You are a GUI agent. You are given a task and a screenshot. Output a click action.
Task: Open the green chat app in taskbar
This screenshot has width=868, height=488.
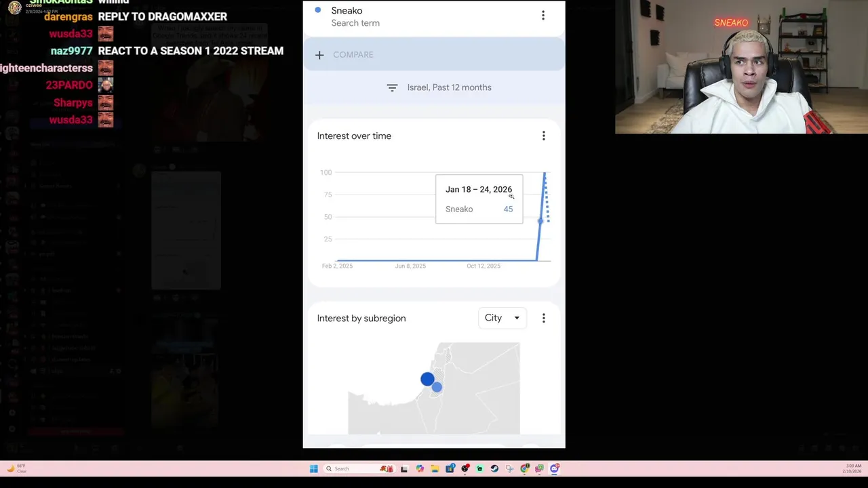479,468
